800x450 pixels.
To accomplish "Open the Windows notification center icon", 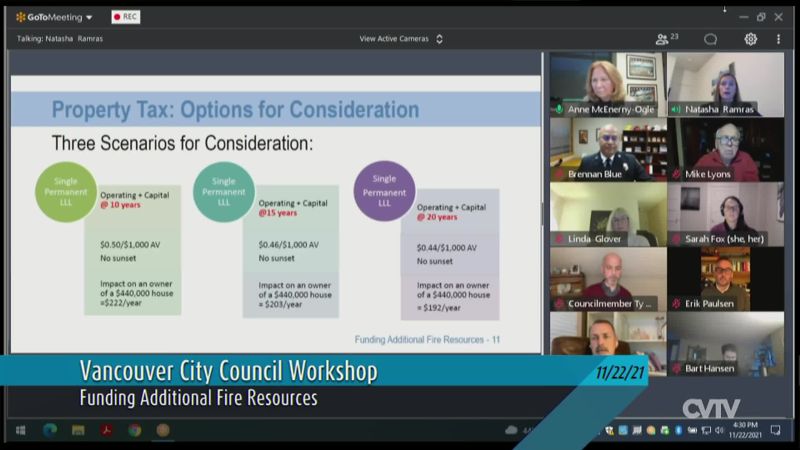I will 775,430.
